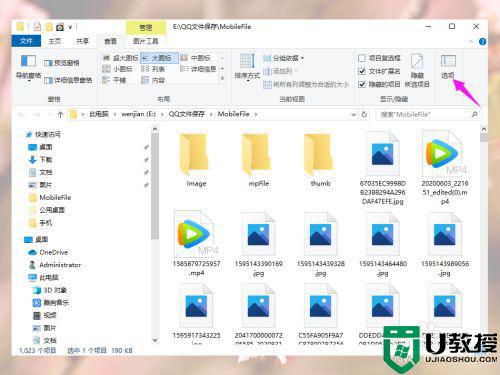The width and height of the screenshot is (500, 375).
Task: Open the Options (选项) button in ribbon
Action: [x=448, y=67]
